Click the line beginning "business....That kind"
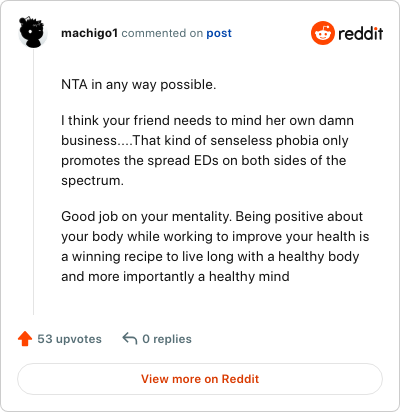 205,140
